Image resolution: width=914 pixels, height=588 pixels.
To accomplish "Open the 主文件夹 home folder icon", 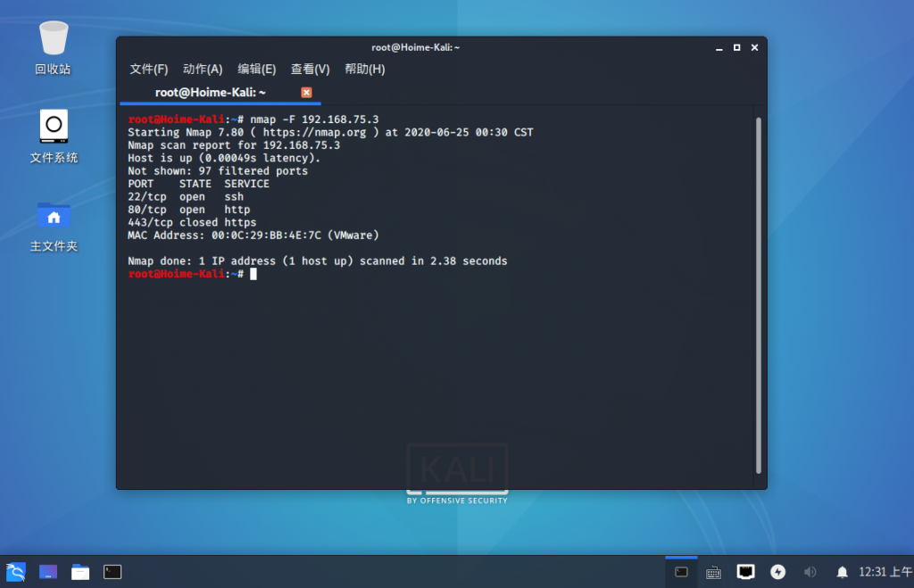I will click(x=53, y=227).
